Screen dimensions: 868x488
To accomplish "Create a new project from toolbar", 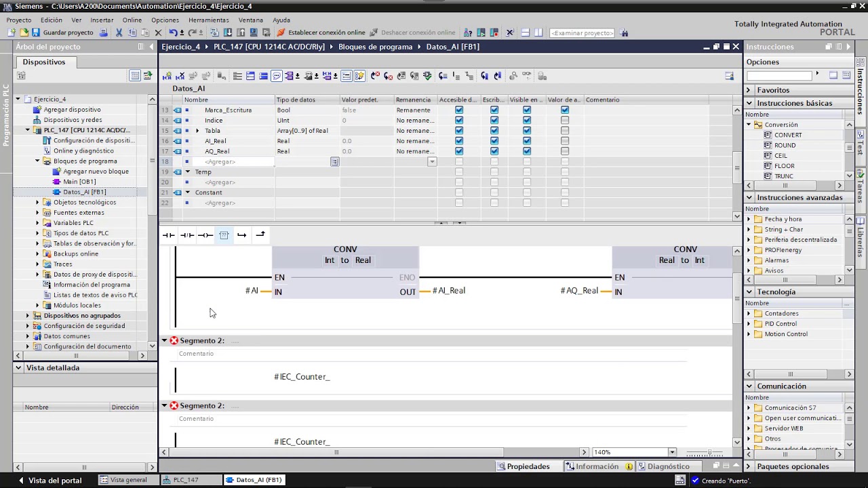I will (x=12, y=33).
